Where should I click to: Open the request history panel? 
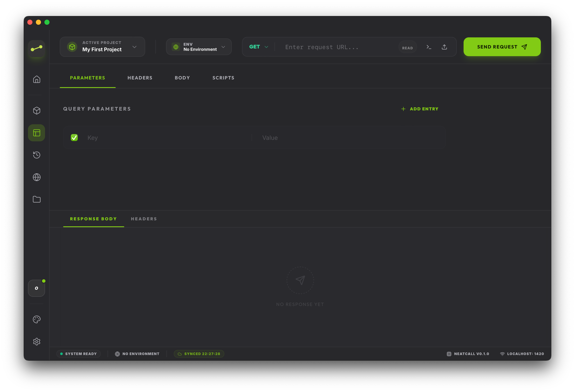37,155
